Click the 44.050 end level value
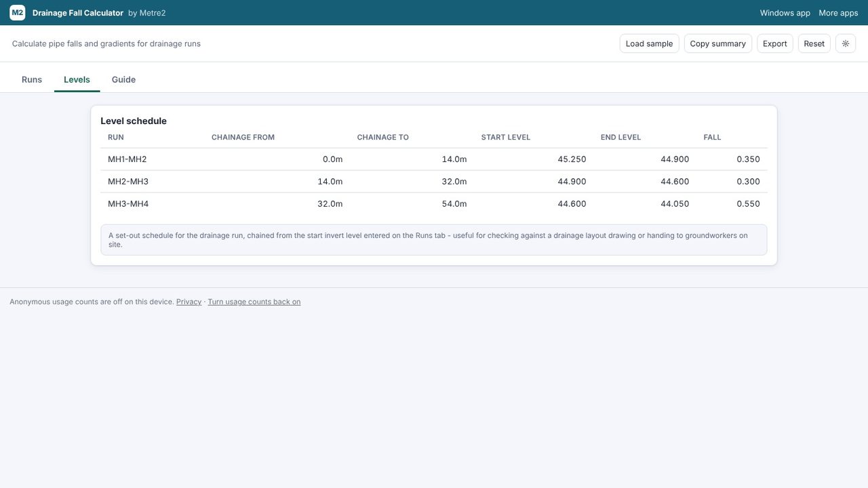 (675, 204)
